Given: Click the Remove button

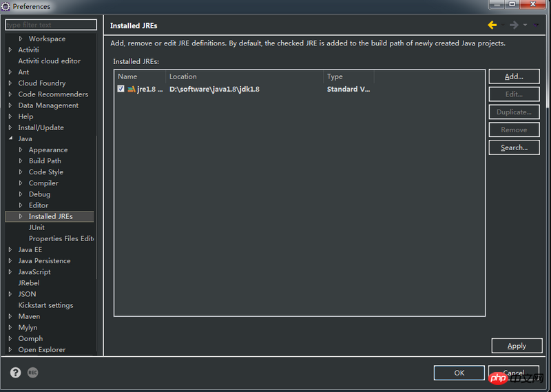Looking at the screenshot, I should coord(514,130).
